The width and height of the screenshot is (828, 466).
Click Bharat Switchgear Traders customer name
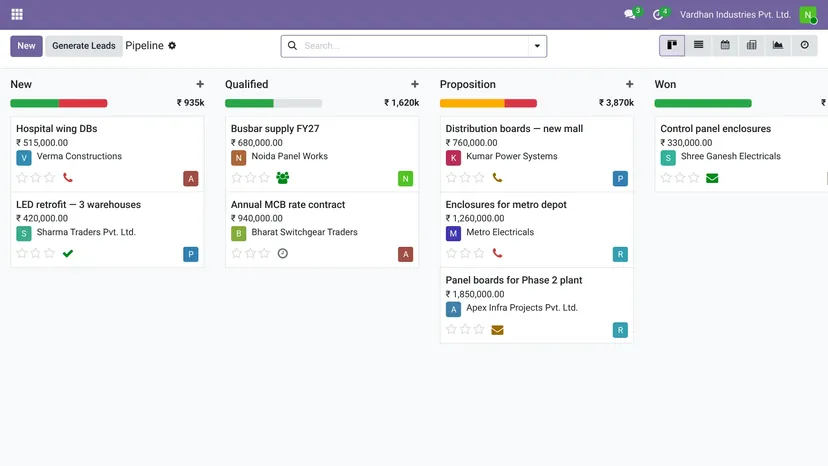point(304,232)
